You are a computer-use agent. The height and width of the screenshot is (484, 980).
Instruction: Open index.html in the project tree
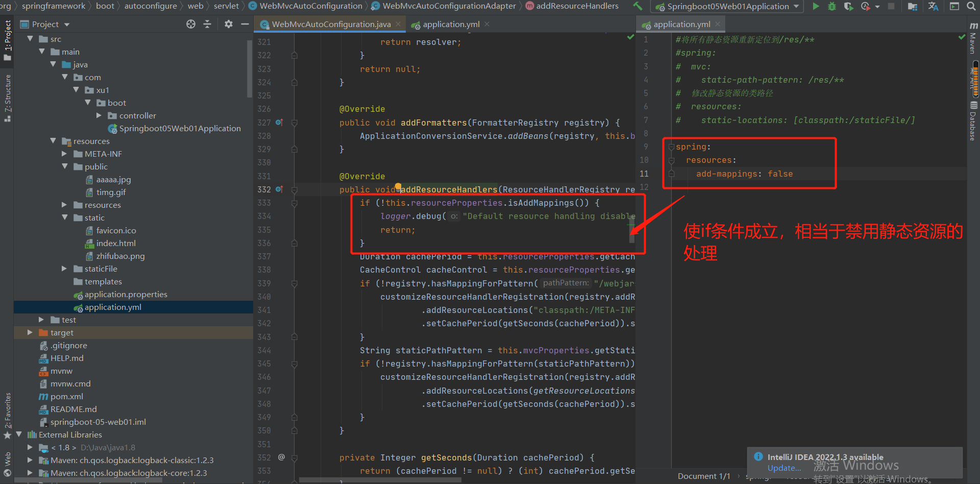point(117,243)
